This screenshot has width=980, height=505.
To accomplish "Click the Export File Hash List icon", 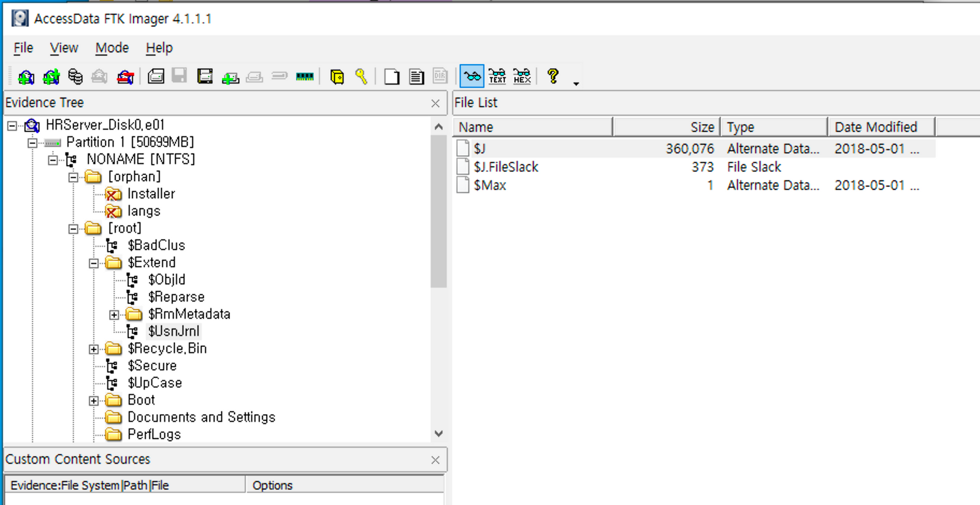I will 416,76.
